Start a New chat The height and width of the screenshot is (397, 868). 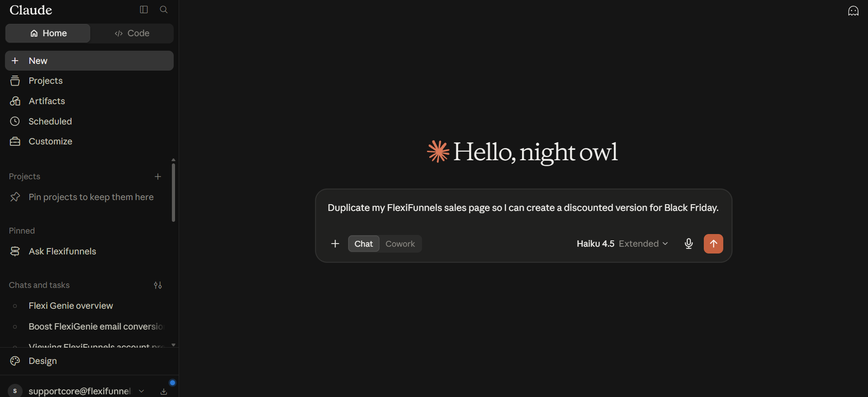click(x=89, y=61)
